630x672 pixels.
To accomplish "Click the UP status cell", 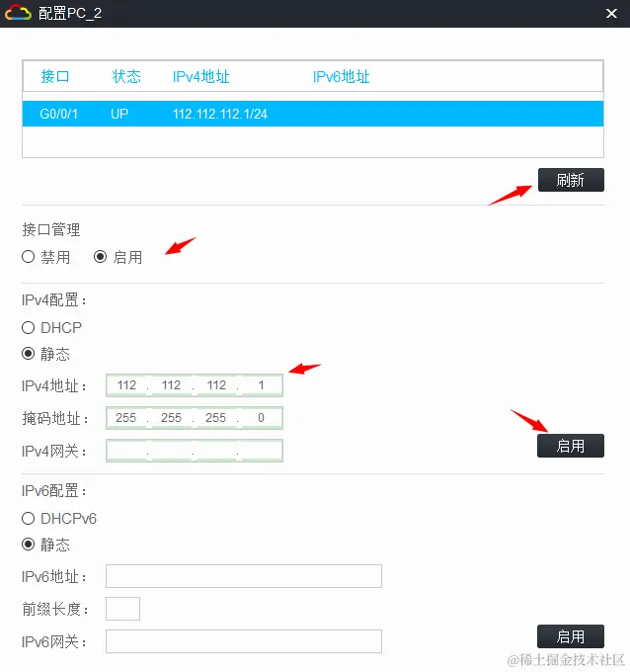I will pyautogui.click(x=119, y=114).
